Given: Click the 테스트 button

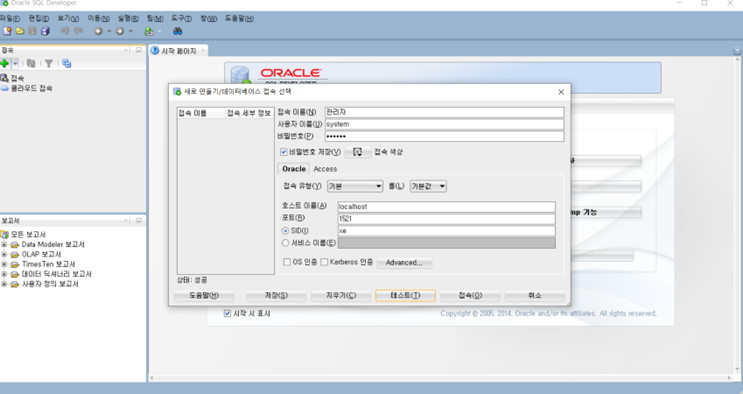Looking at the screenshot, I should click(405, 295).
